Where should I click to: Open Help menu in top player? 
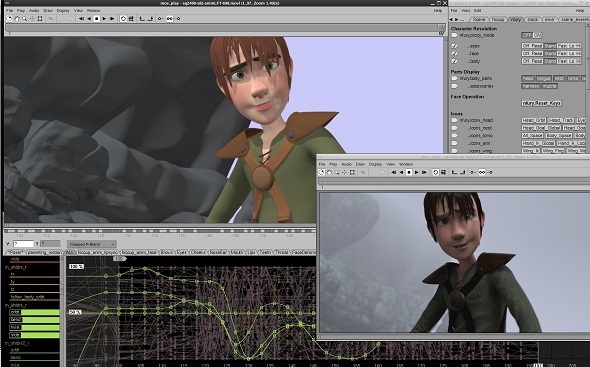click(438, 11)
